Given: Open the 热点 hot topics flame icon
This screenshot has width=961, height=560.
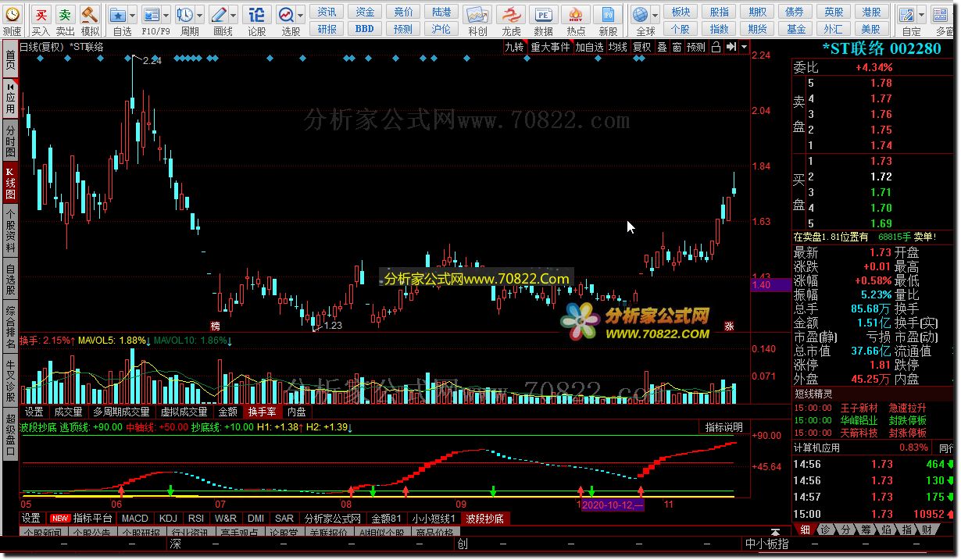Looking at the screenshot, I should (576, 14).
